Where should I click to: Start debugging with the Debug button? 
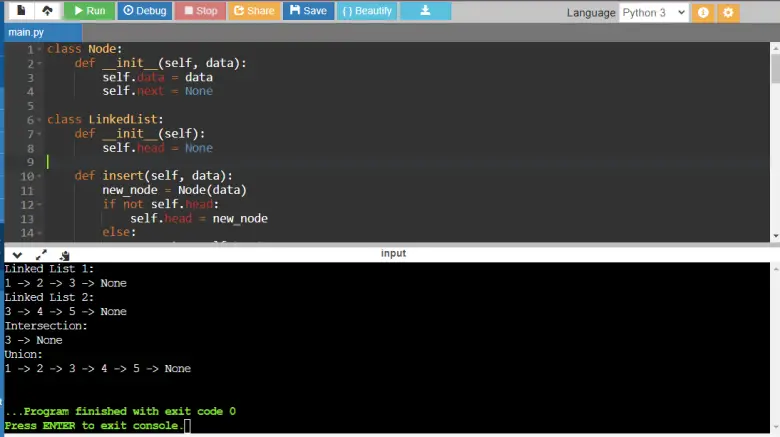[x=144, y=11]
